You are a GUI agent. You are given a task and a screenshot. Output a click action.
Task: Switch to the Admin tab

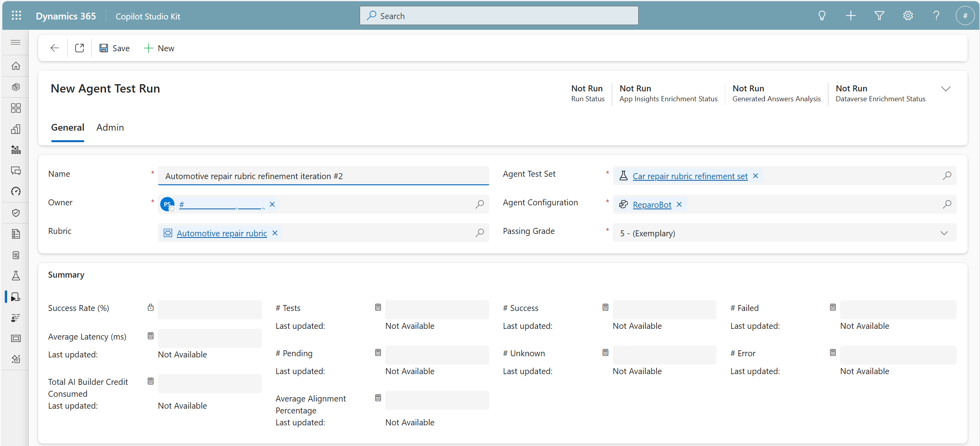110,127
